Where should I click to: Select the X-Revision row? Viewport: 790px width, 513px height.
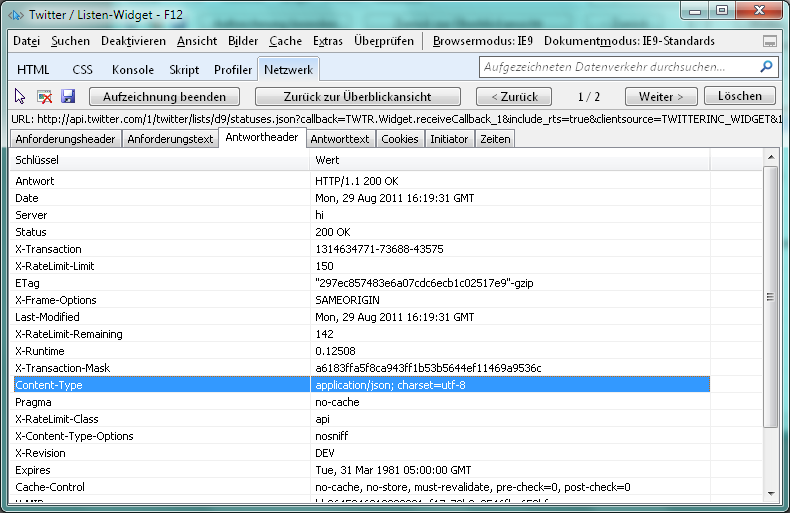(x=361, y=453)
